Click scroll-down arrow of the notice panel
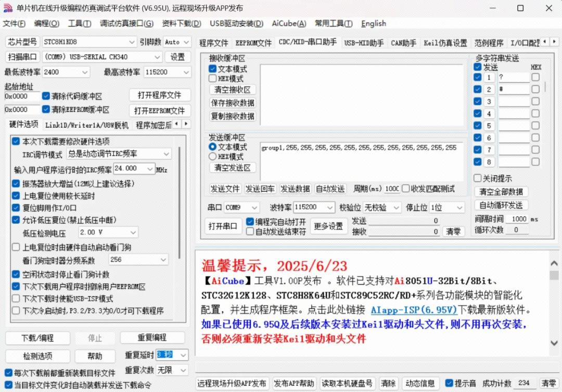Viewport: 562px width, 392px height. (554, 343)
